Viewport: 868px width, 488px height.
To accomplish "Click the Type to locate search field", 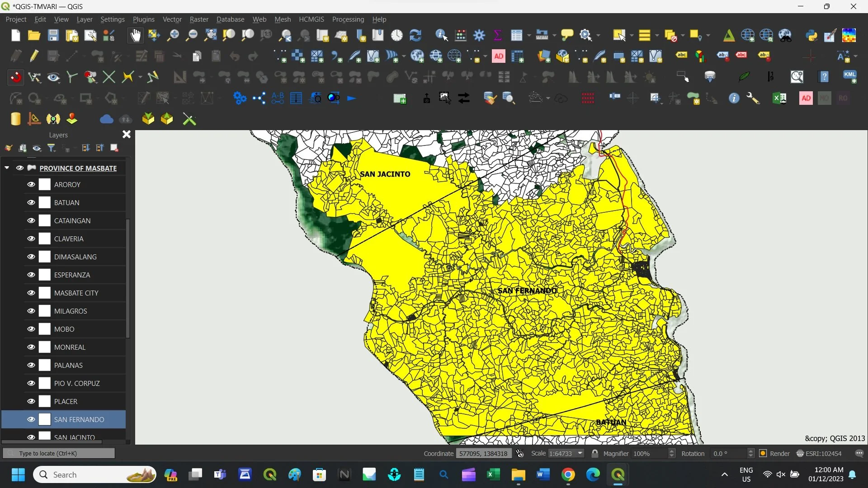I will click(x=59, y=453).
